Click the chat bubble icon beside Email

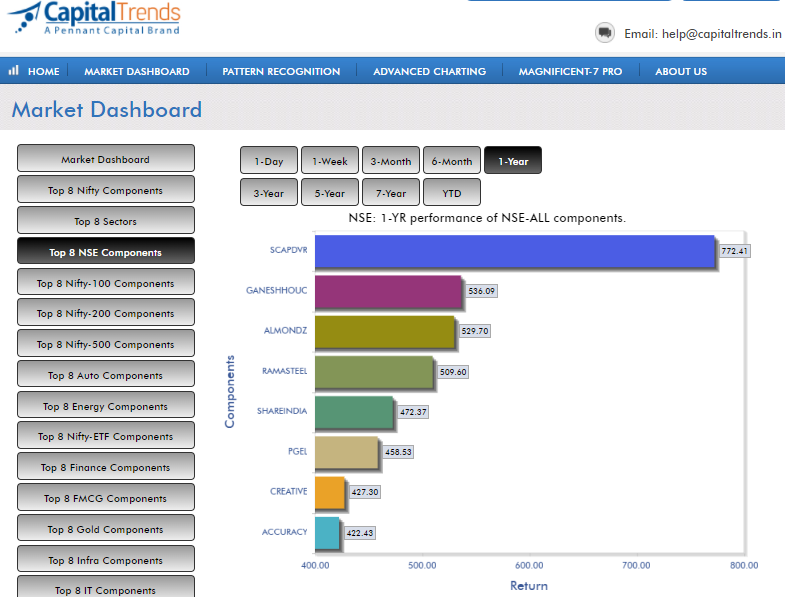click(x=605, y=33)
